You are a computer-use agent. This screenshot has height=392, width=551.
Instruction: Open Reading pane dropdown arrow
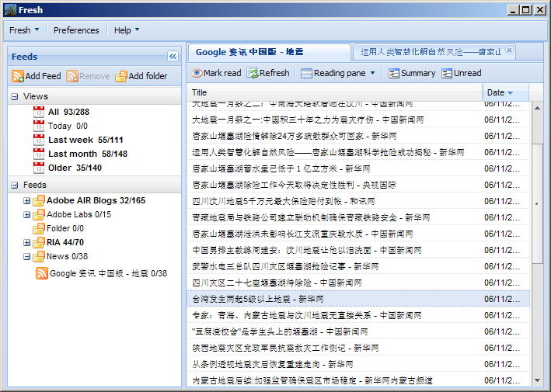[372, 73]
